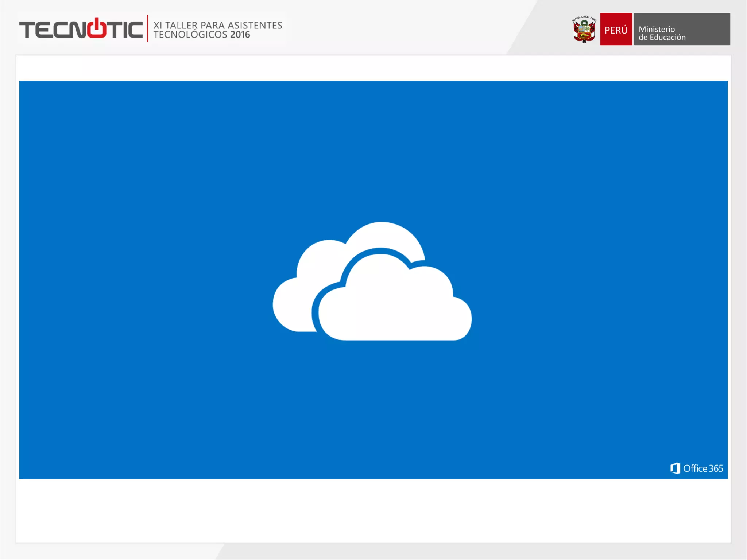Click the word Ministerio in gray box
Viewport: 747px width, 560px height.
coord(657,29)
